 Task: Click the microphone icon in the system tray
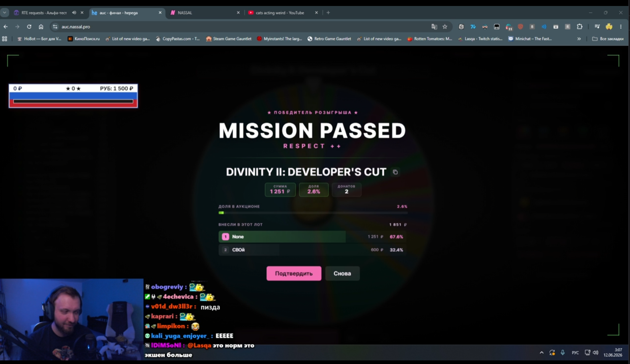tap(563, 352)
